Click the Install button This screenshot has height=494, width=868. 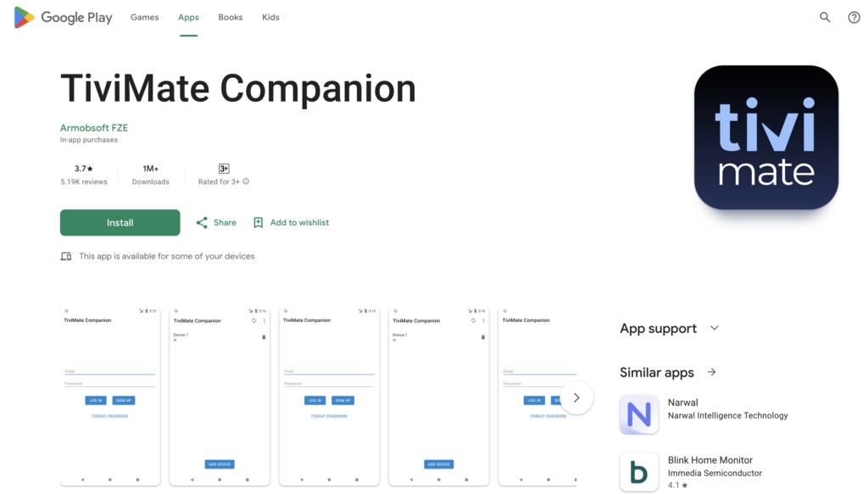click(120, 222)
